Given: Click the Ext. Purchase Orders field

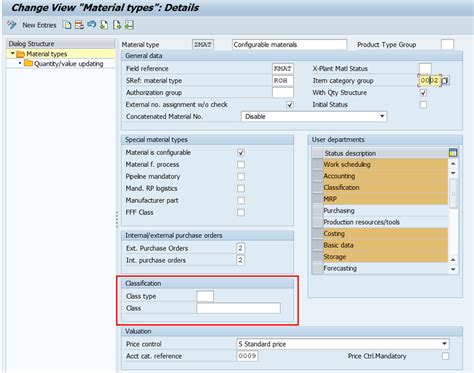Looking at the screenshot, I should 240,248.
